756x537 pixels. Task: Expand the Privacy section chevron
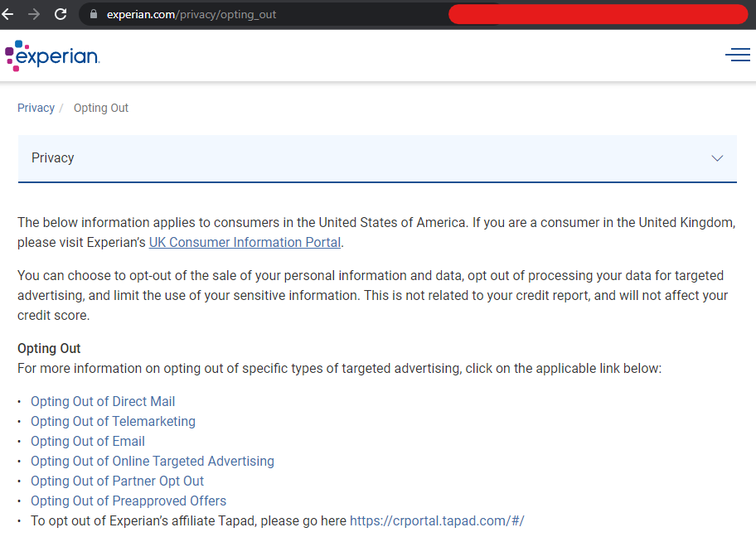(x=717, y=158)
